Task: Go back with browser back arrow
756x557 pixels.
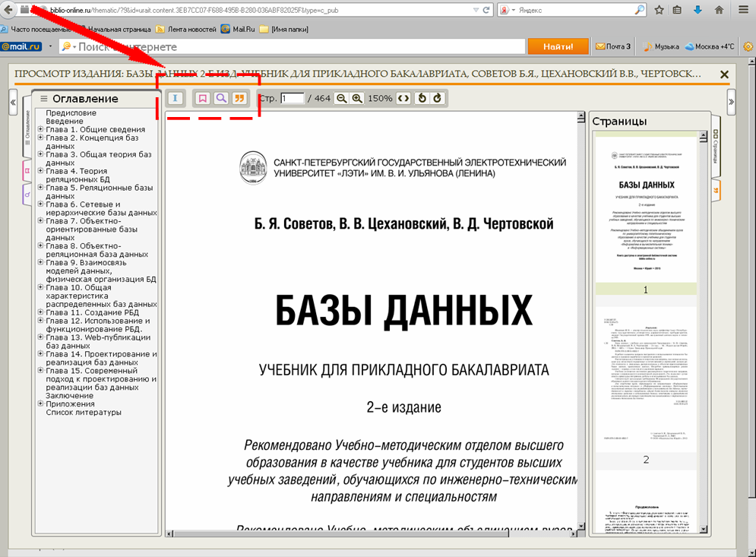Action: (x=8, y=10)
